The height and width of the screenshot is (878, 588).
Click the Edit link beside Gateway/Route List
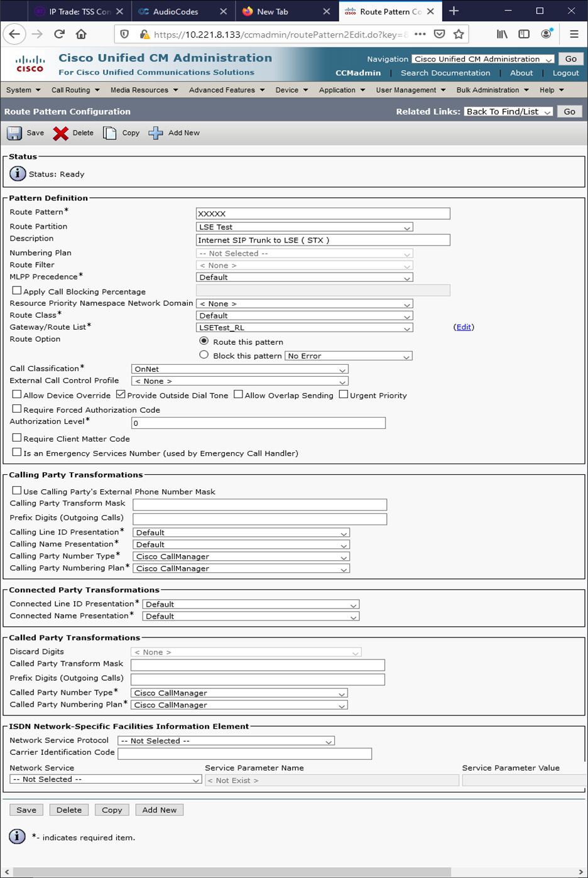click(x=464, y=327)
